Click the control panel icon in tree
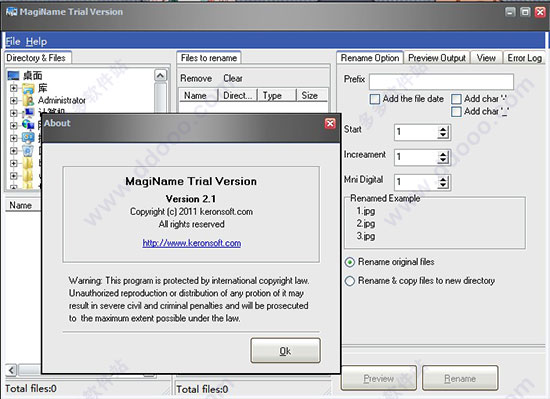Screen dimensions: 550x399 click(x=28, y=137)
